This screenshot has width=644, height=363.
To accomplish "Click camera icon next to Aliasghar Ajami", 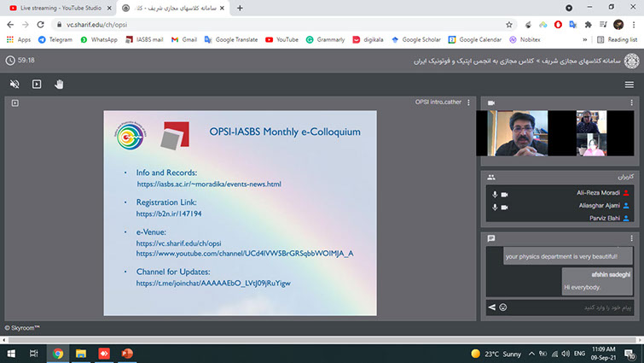I will pos(504,207).
